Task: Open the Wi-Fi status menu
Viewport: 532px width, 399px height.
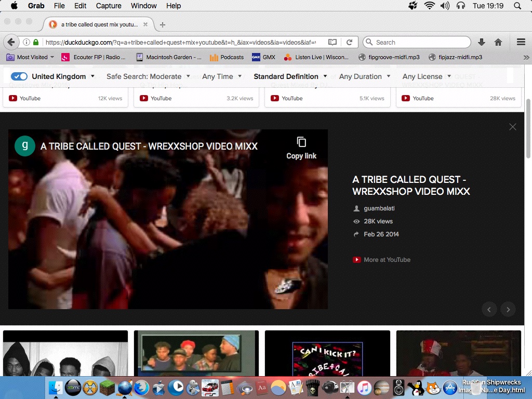Action: [x=430, y=6]
